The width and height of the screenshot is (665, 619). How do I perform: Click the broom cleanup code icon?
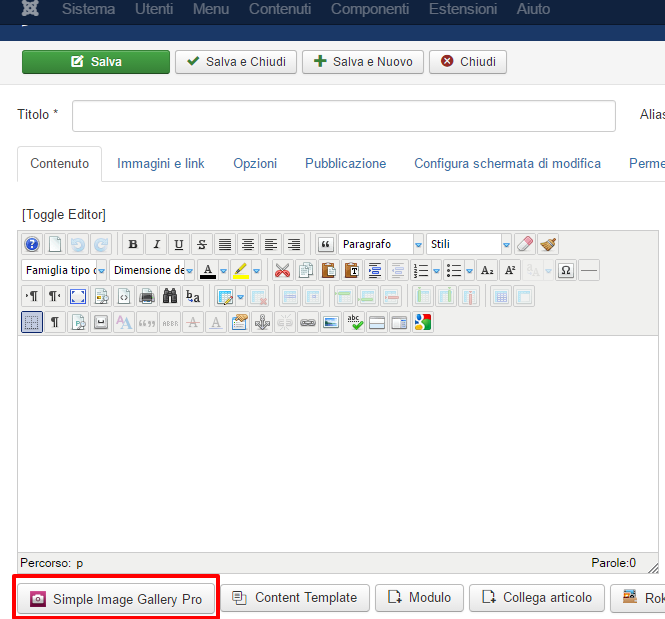[548, 244]
